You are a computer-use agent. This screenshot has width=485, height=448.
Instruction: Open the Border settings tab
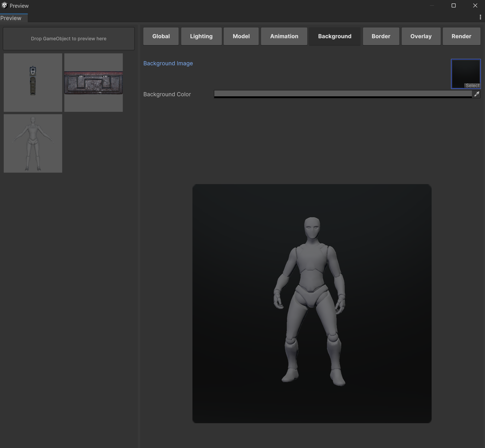coord(381,36)
